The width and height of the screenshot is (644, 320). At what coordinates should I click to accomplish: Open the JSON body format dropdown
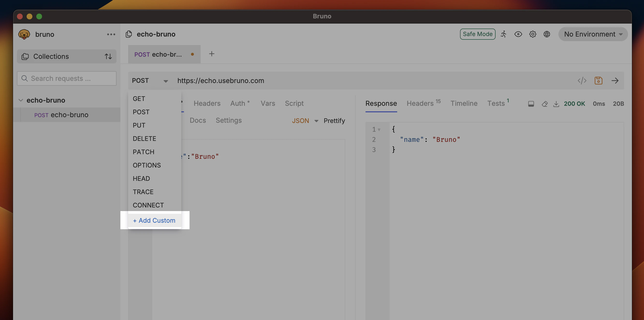click(305, 121)
